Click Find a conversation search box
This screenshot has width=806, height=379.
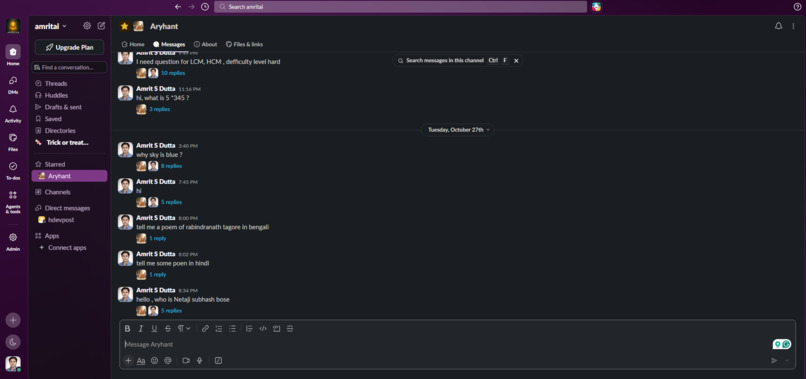coord(69,67)
